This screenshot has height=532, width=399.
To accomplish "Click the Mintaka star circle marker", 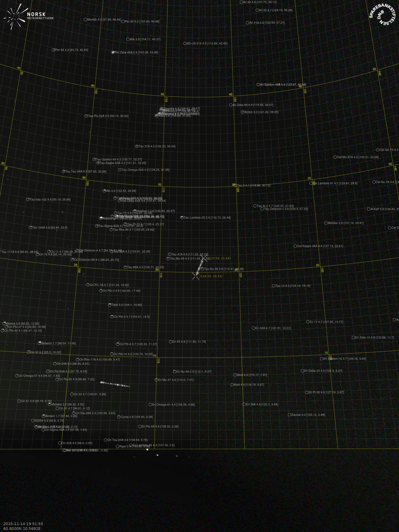I will (49, 404).
